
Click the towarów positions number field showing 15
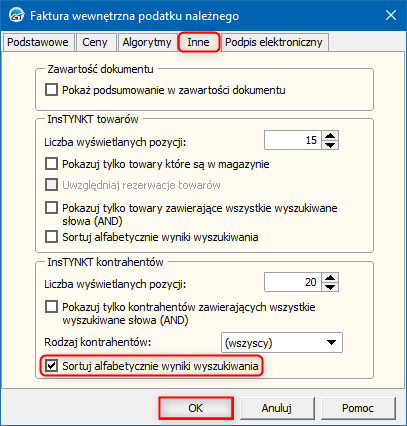[293, 140]
